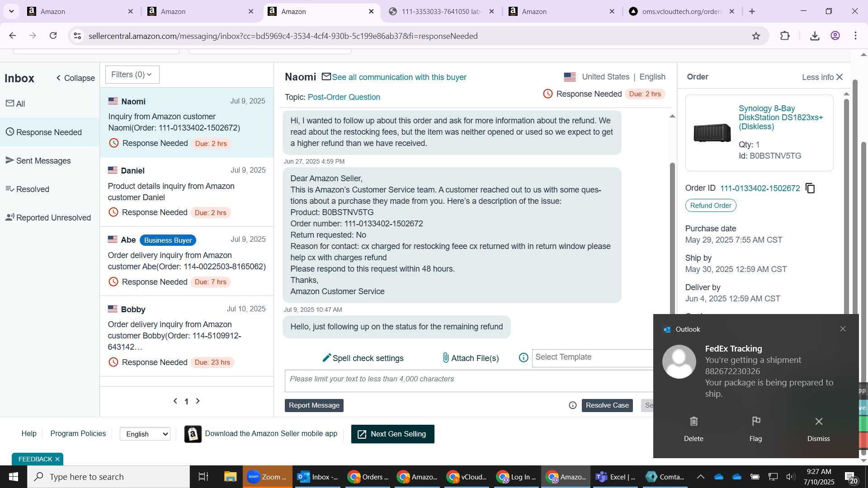Click info icon next to Resolve Case
Screen dimensions: 868x488
[x=573, y=405]
